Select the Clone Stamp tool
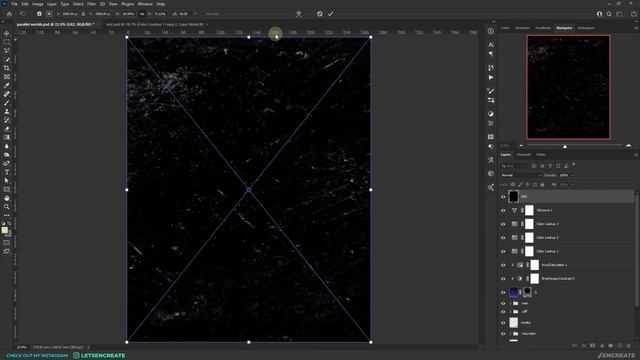640x360 pixels. (7, 111)
